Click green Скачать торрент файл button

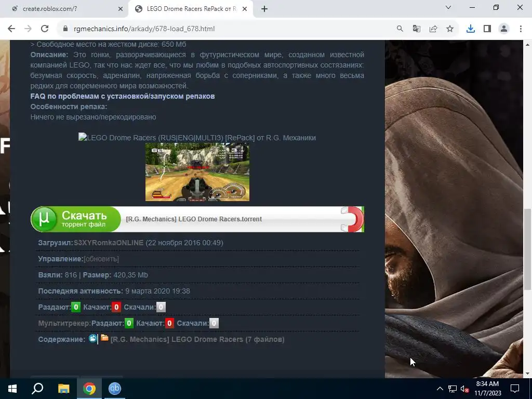[76, 219]
